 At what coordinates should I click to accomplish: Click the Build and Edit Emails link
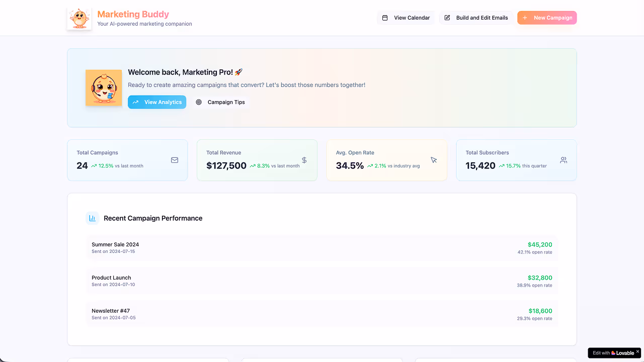pyautogui.click(x=476, y=18)
